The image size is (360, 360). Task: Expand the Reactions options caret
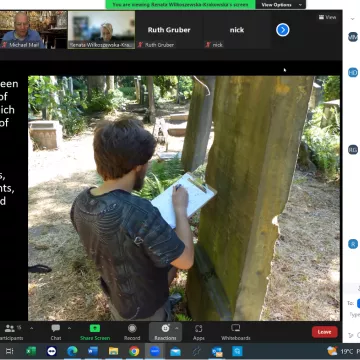coord(177,328)
